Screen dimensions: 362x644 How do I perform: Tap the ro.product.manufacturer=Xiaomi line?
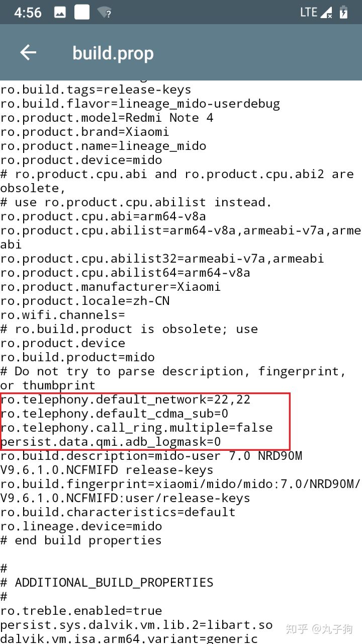coord(111,287)
